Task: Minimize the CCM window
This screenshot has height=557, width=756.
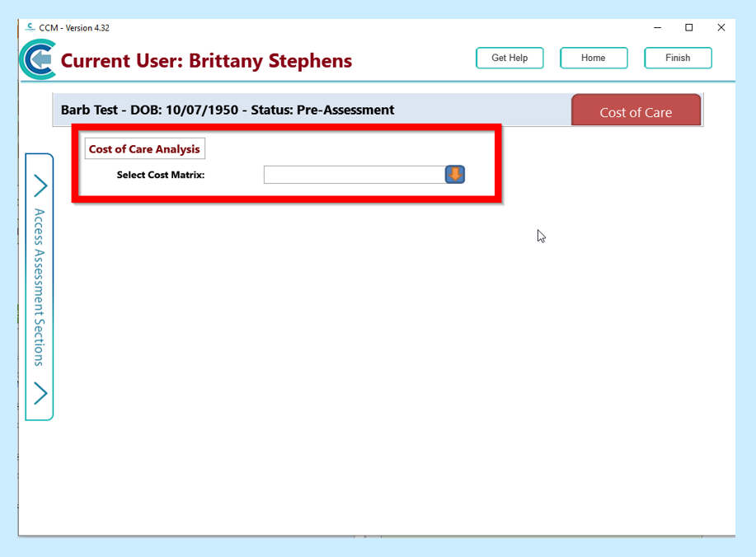Action: pyautogui.click(x=657, y=27)
